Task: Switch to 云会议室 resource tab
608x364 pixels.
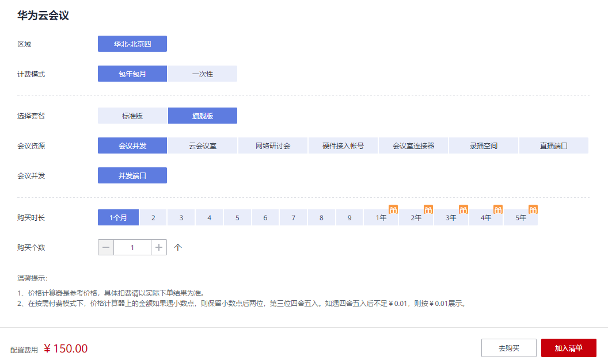Action: [x=203, y=145]
